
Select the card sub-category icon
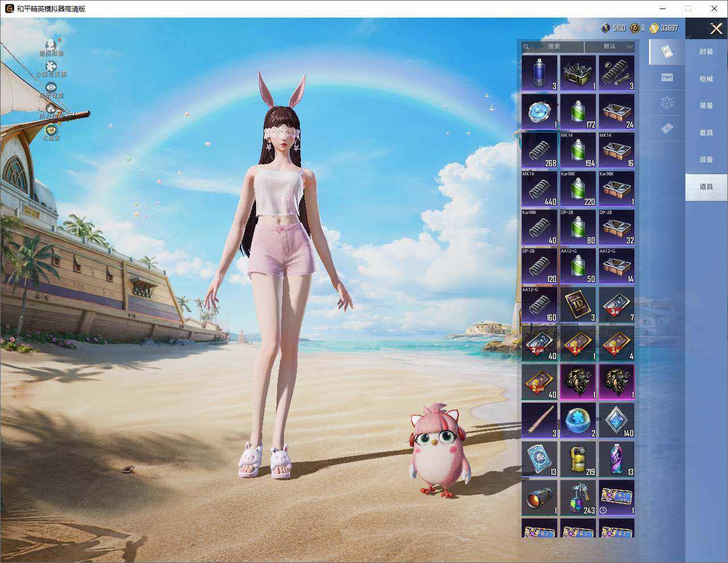[x=667, y=52]
